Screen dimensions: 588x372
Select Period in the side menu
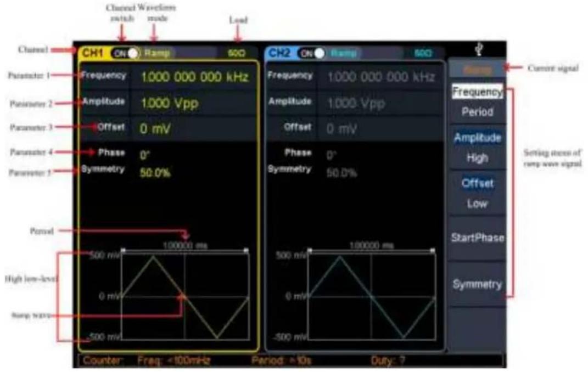pyautogui.click(x=478, y=111)
